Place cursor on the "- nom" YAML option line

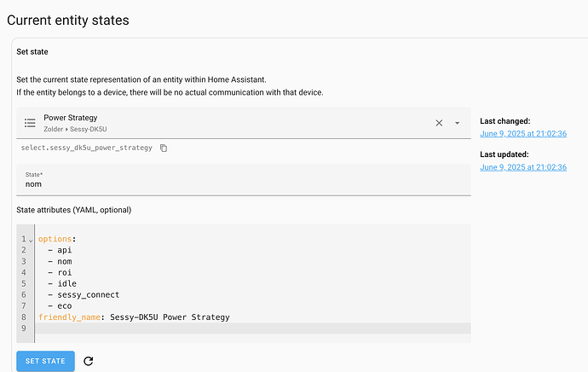click(x=66, y=261)
